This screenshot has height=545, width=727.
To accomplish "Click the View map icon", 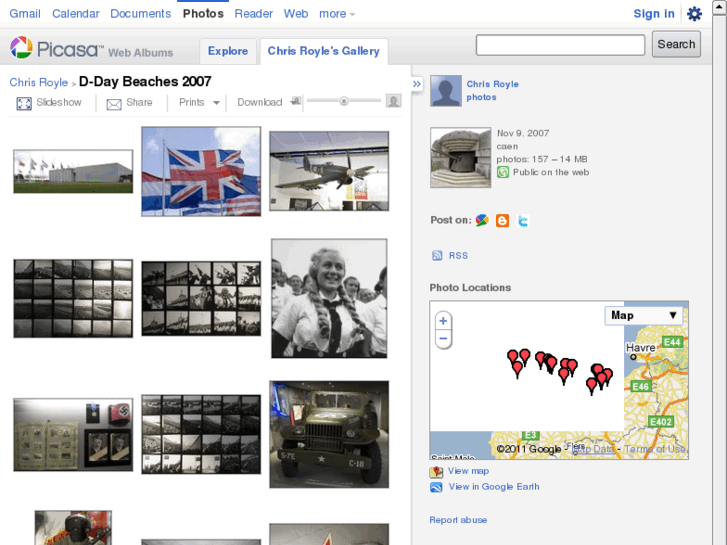I will click(x=436, y=472).
